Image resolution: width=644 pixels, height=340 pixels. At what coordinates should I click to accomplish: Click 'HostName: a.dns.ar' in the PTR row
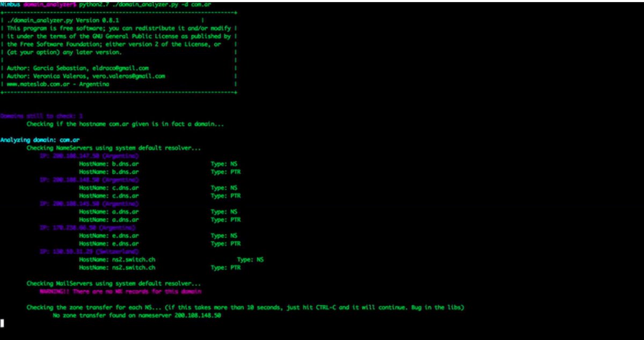coord(109,219)
